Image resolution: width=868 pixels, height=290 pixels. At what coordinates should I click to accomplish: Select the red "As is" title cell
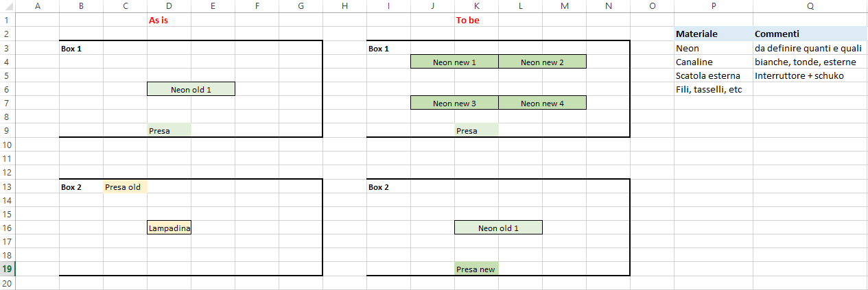169,21
